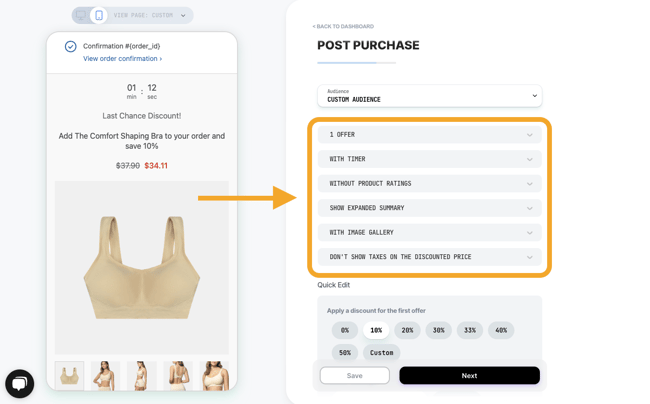
Task: Expand the taxes on discounted price option
Action: point(429,257)
